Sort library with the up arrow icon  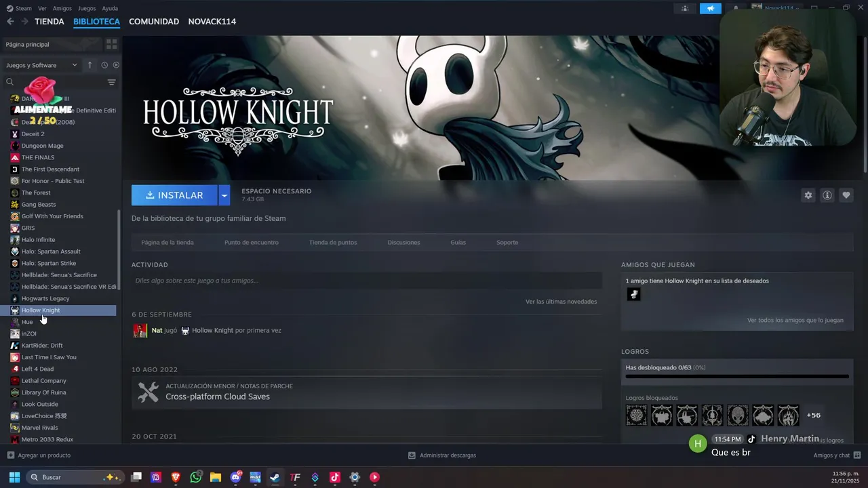click(90, 65)
